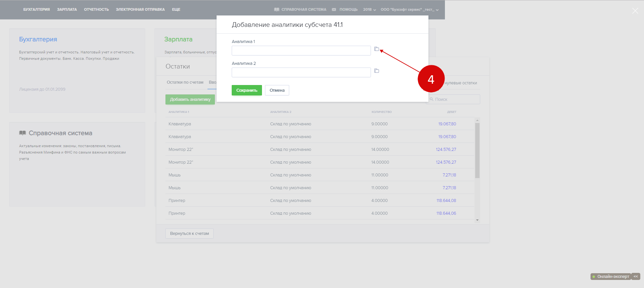Click scroll up arrow of the table scrollbar
This screenshot has width=644, height=288.
[477, 120]
